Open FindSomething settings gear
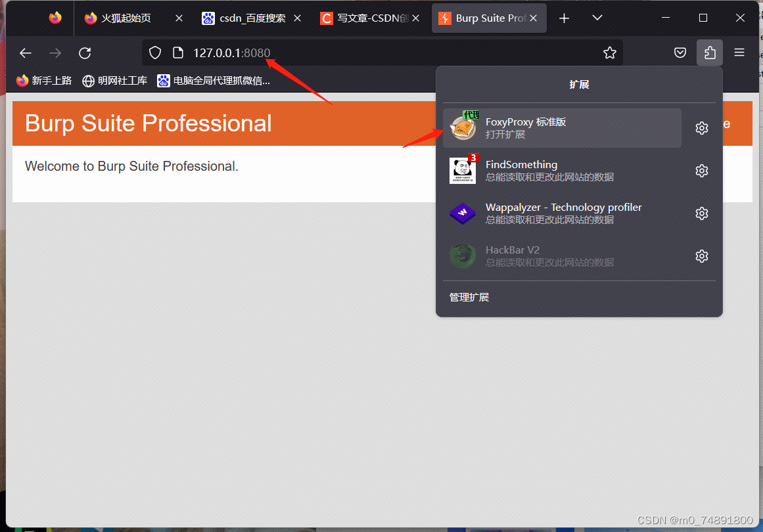Image resolution: width=763 pixels, height=532 pixels. tap(702, 171)
